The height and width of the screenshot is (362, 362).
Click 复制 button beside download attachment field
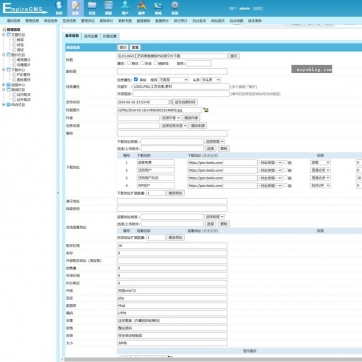[224, 148]
